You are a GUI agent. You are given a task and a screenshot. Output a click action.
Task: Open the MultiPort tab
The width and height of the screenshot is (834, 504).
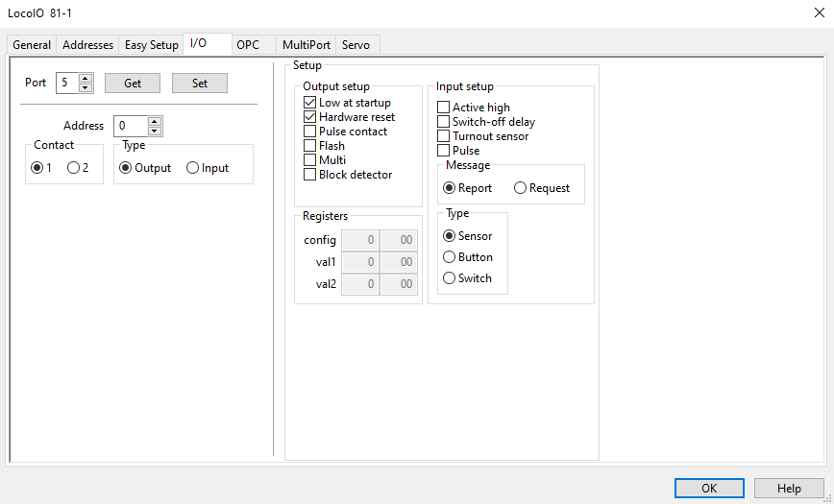[307, 45]
